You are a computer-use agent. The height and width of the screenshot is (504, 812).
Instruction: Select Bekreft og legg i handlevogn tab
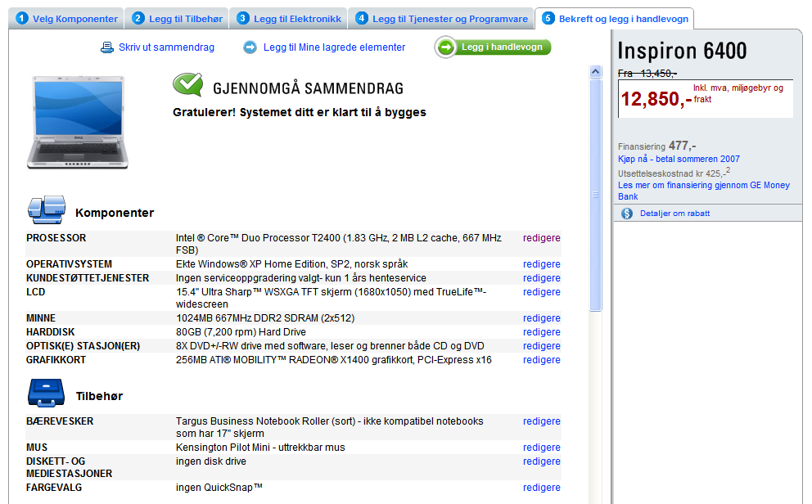tap(615, 19)
